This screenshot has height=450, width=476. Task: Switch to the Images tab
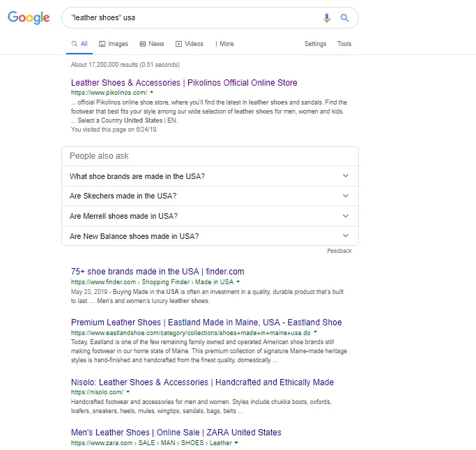(x=114, y=44)
